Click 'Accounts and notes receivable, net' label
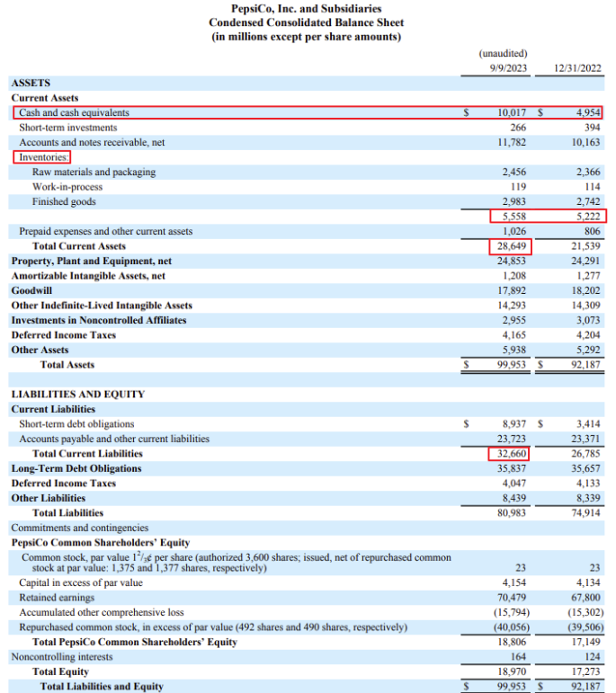This screenshot has width=616, height=693. pyautogui.click(x=92, y=142)
